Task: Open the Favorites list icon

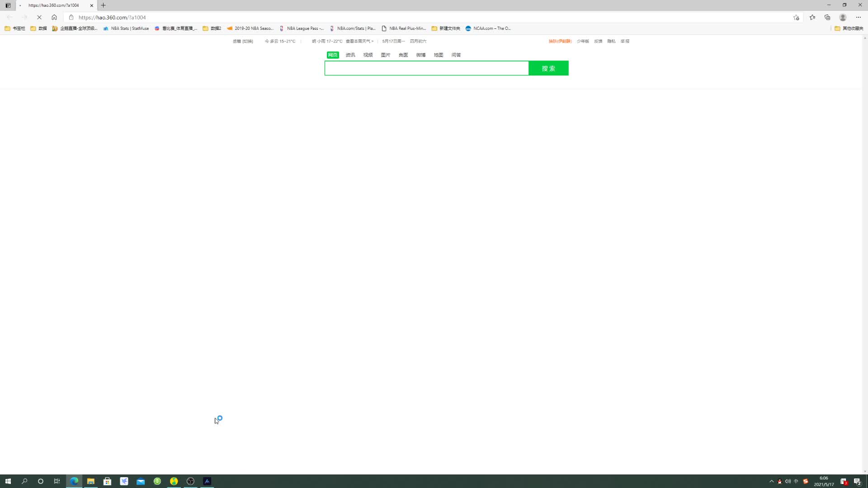Action: [812, 17]
